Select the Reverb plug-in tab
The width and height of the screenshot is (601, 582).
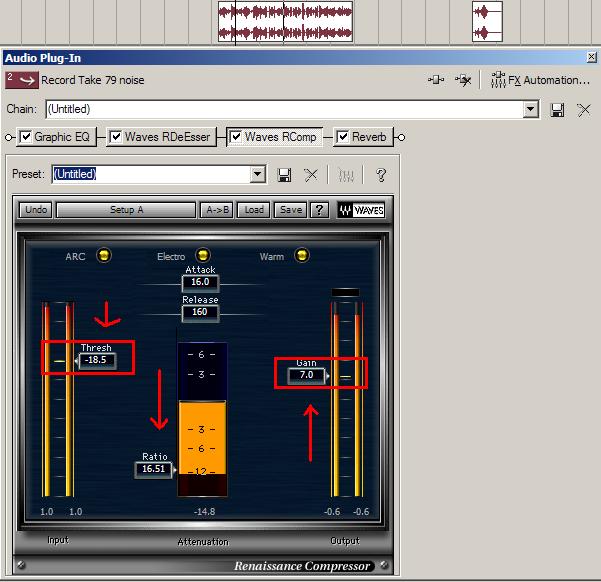pyautogui.click(x=363, y=137)
